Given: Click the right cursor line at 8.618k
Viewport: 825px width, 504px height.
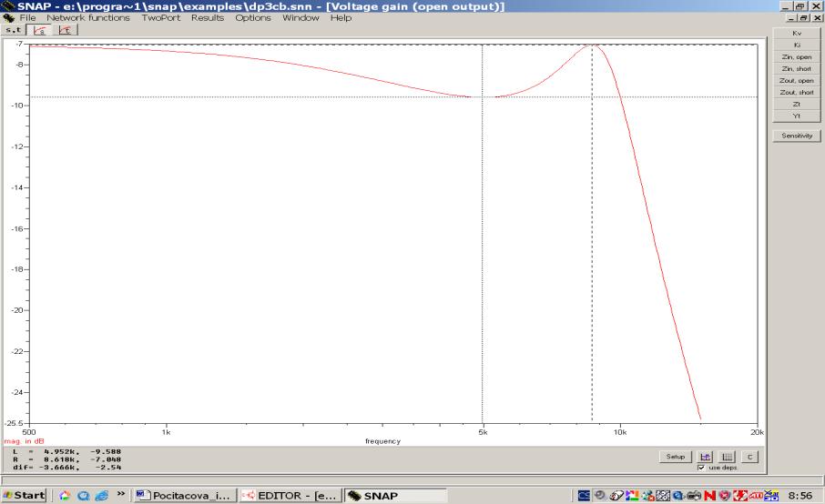Looking at the screenshot, I should [x=592, y=233].
